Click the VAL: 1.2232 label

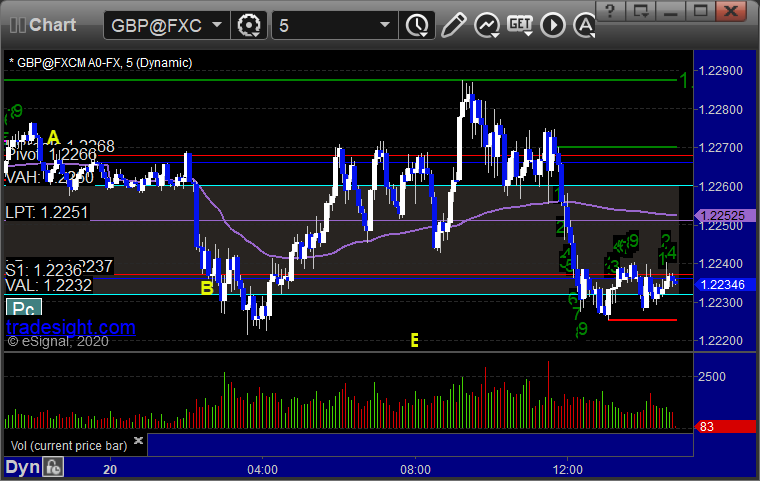48,285
